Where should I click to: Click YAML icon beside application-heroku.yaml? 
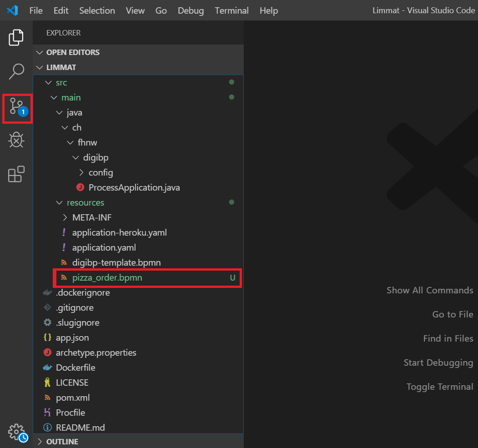click(64, 232)
